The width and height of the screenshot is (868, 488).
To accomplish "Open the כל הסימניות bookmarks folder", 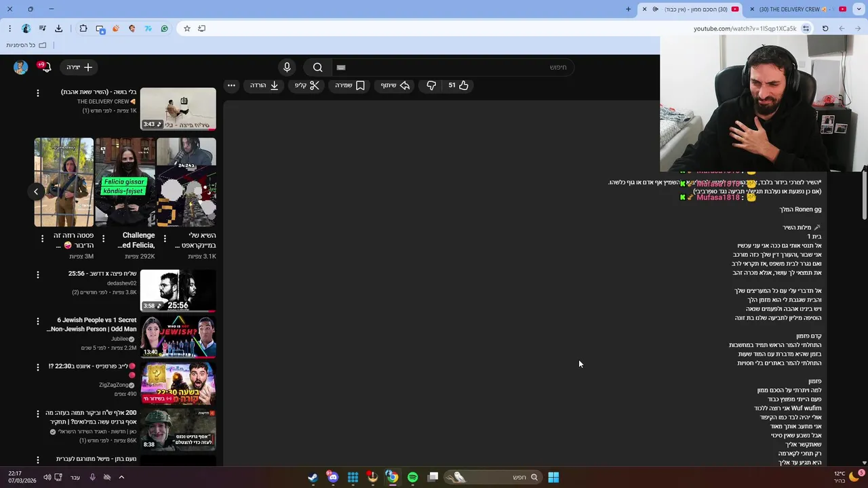I will pyautogui.click(x=26, y=45).
